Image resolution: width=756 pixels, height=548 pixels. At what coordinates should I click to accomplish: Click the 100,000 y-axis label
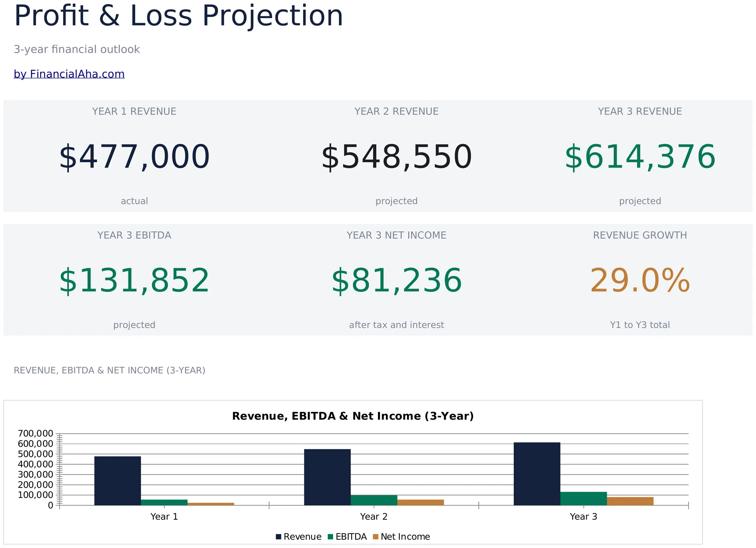point(36,495)
